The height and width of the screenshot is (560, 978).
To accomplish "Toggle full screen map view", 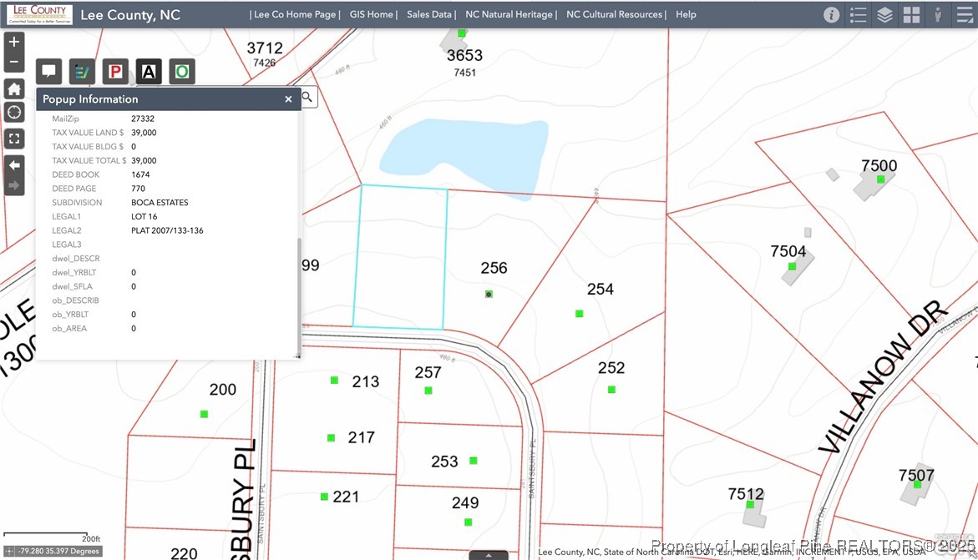I will point(14,139).
